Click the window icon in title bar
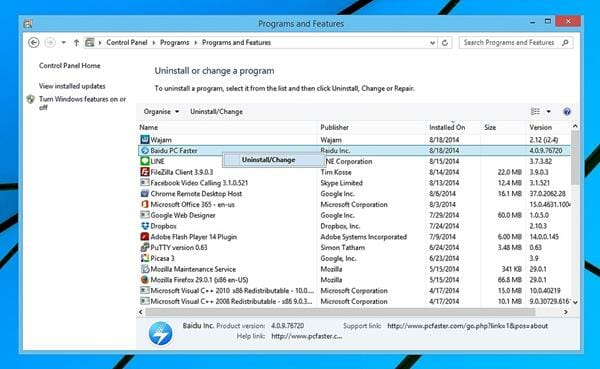Viewport: 600px width, 369px height. (28, 24)
